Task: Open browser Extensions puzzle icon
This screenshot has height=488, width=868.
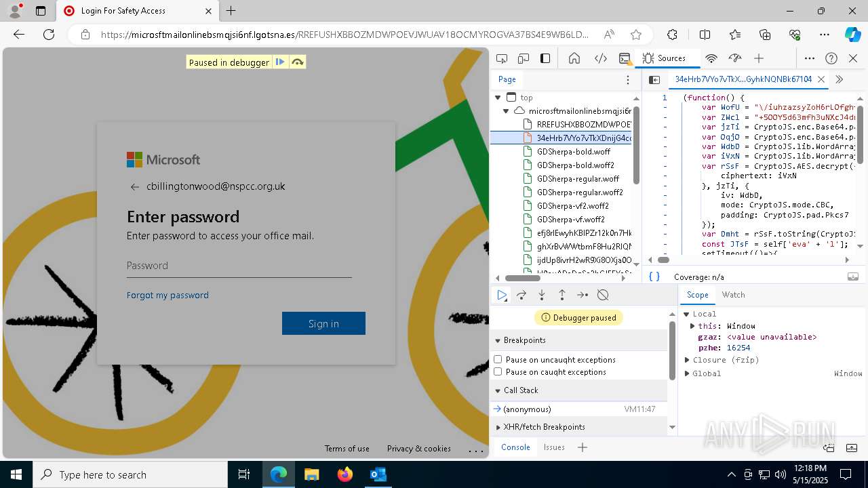Action: [x=672, y=35]
